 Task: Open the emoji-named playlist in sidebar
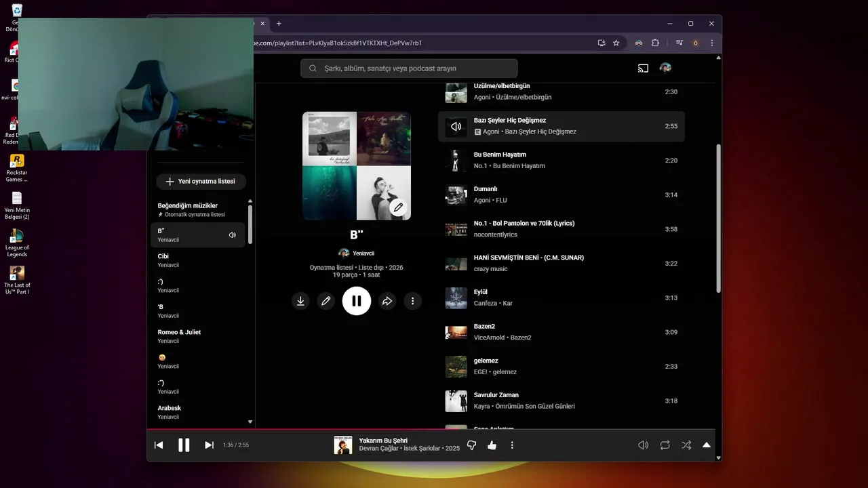pyautogui.click(x=197, y=361)
